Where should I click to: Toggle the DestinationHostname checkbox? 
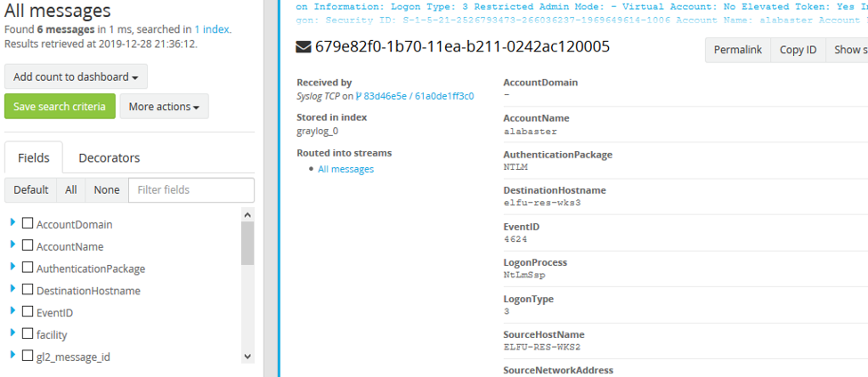(28, 290)
